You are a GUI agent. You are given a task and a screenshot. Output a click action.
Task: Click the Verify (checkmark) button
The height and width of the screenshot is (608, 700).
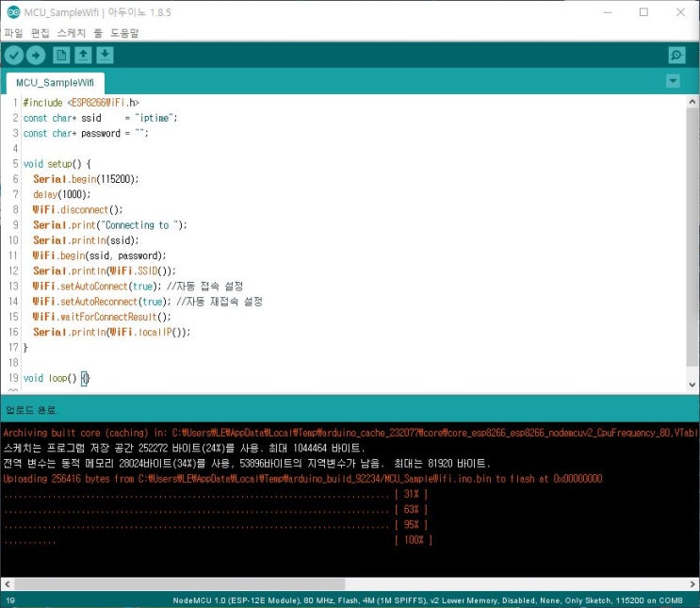(14, 56)
